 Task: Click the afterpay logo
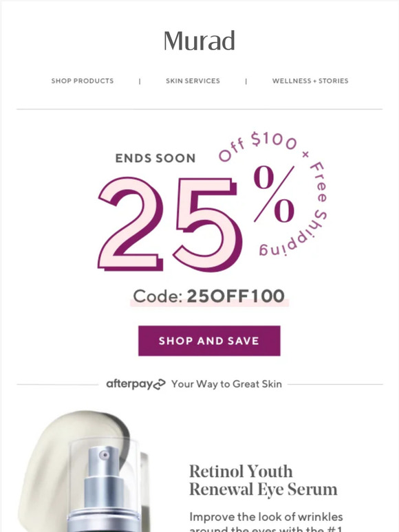tap(136, 384)
